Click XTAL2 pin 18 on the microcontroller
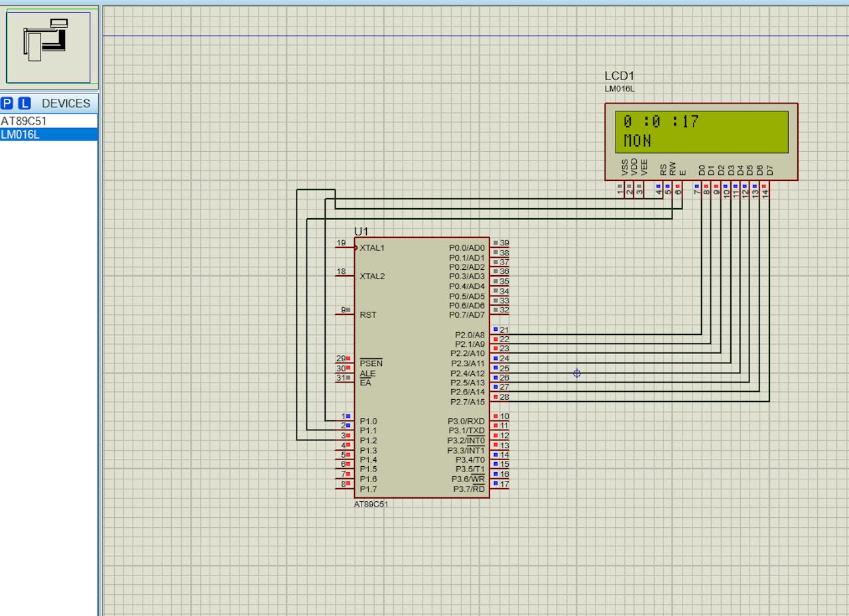 pos(344,276)
